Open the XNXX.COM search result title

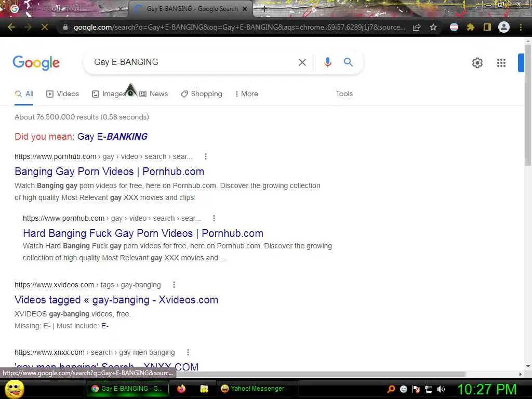point(107,366)
